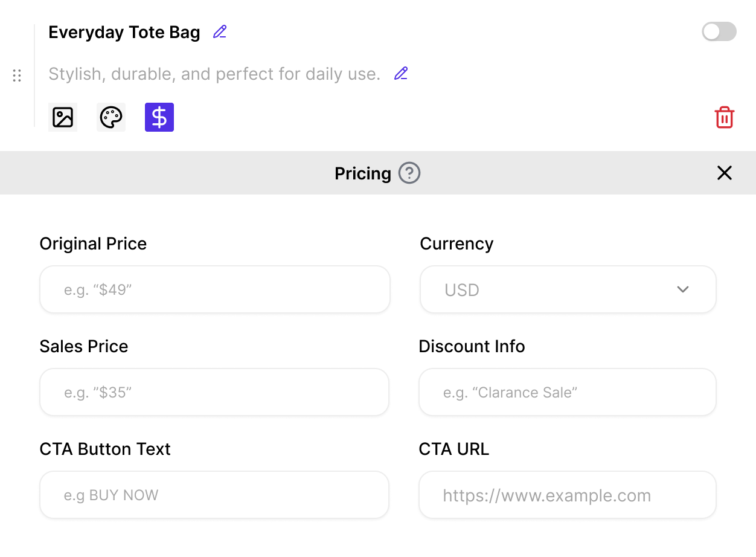Click the CTA URL input box
Screen dimensions: 756x557
[x=568, y=495]
